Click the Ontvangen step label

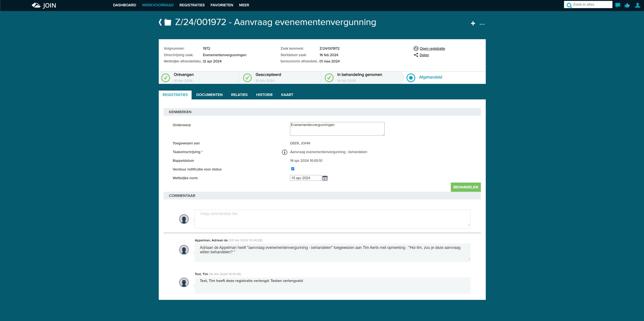pyautogui.click(x=183, y=74)
